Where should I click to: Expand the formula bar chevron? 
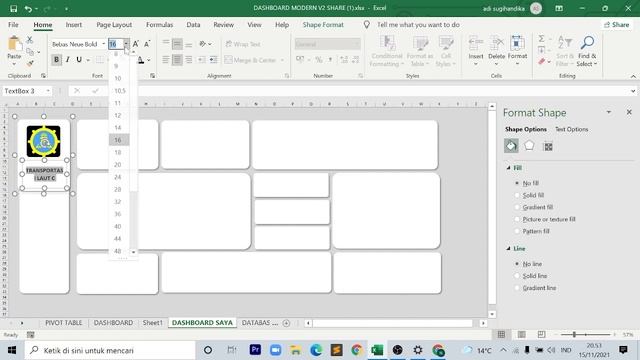(633, 91)
